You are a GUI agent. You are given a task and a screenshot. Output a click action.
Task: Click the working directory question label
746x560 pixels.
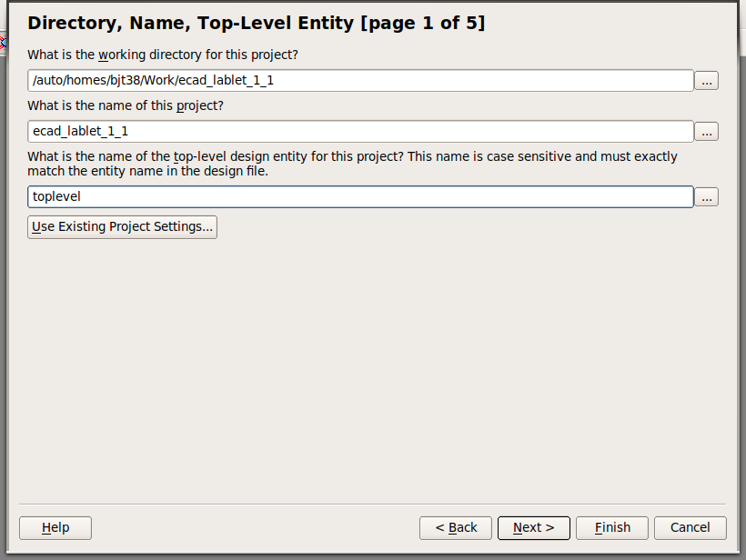[x=163, y=55]
